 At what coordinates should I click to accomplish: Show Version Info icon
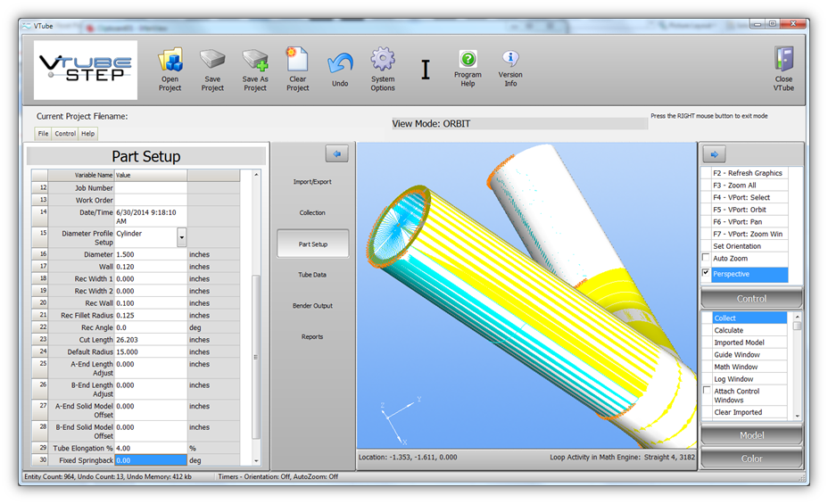(x=510, y=59)
